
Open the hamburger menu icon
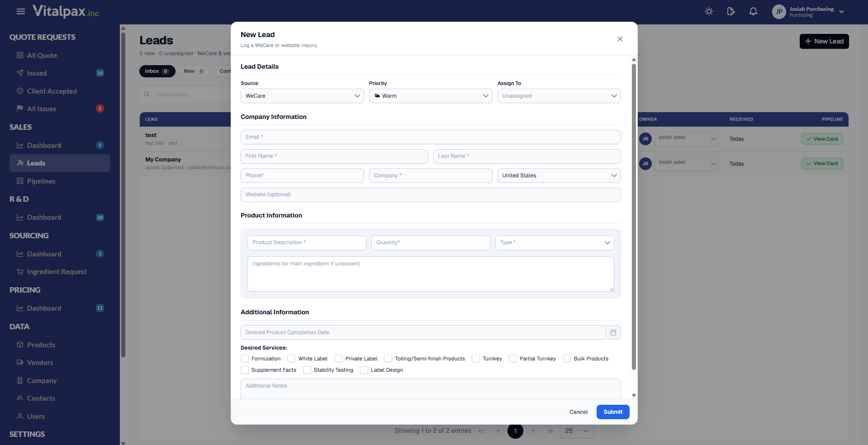point(20,11)
